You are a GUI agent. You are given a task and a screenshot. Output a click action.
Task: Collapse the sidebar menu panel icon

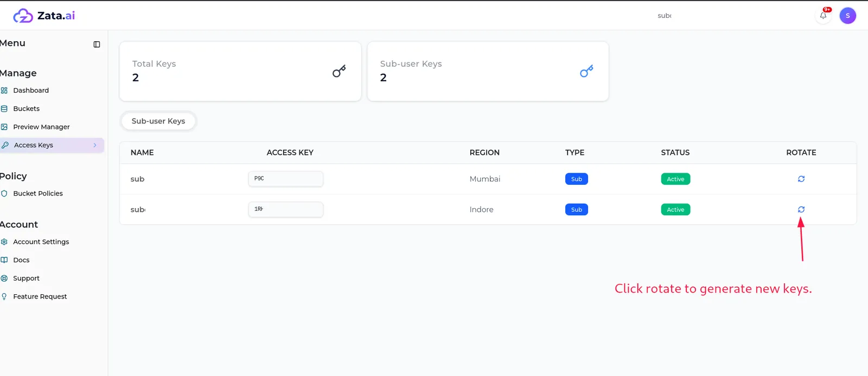pyautogui.click(x=97, y=44)
